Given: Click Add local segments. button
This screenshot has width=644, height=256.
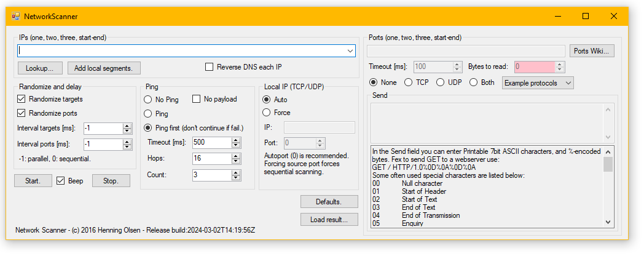Looking at the screenshot, I should [x=104, y=68].
